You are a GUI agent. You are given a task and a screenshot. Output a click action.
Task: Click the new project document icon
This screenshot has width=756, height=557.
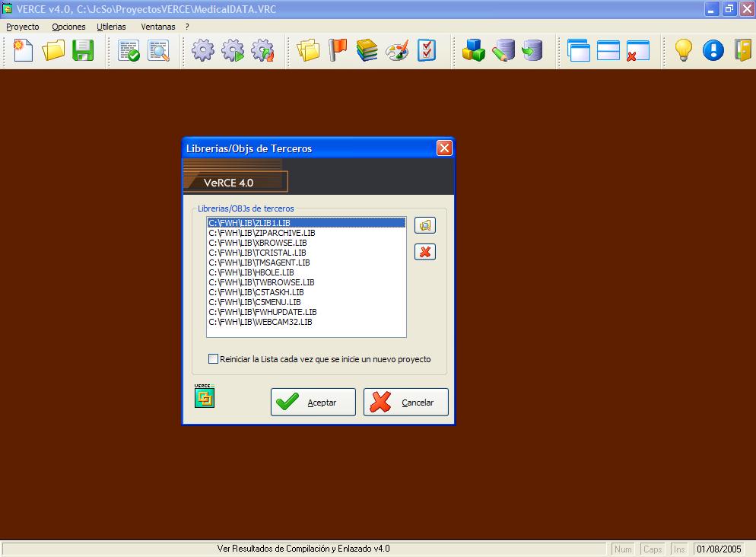coord(24,51)
